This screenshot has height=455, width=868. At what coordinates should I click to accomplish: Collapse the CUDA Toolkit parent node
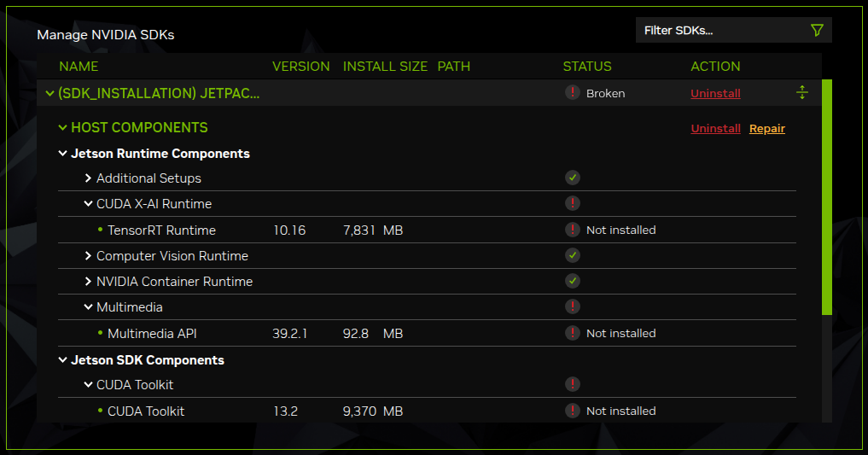click(88, 385)
